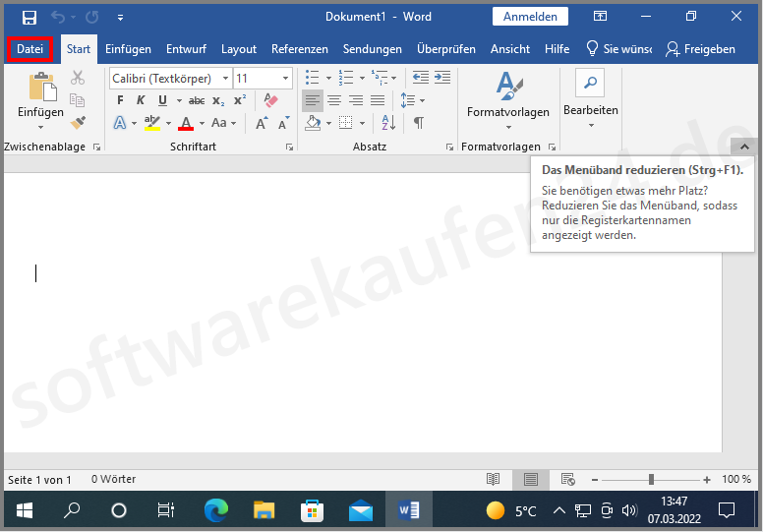Viewport: 763px width, 532px height.
Task: Open the Hilfe tab
Action: tap(557, 49)
